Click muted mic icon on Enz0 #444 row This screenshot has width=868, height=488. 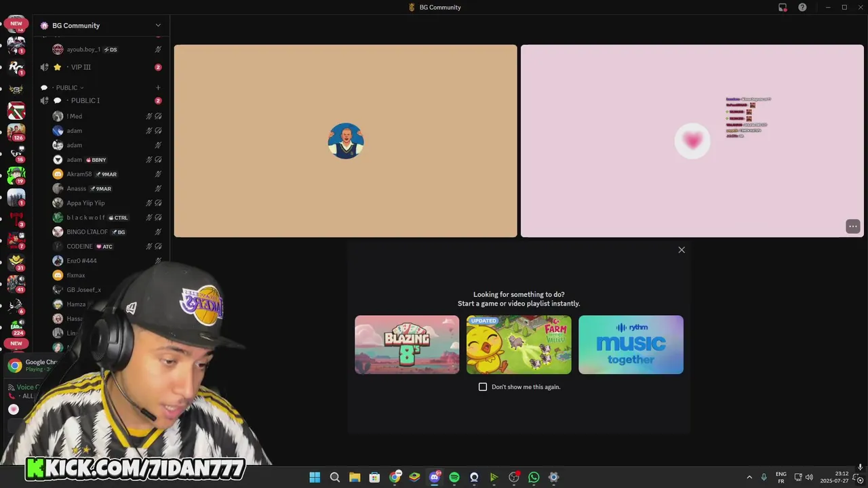point(158,261)
